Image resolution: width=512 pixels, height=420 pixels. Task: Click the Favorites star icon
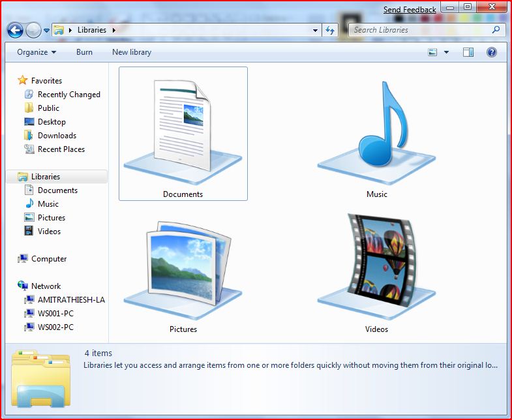pyautogui.click(x=23, y=80)
